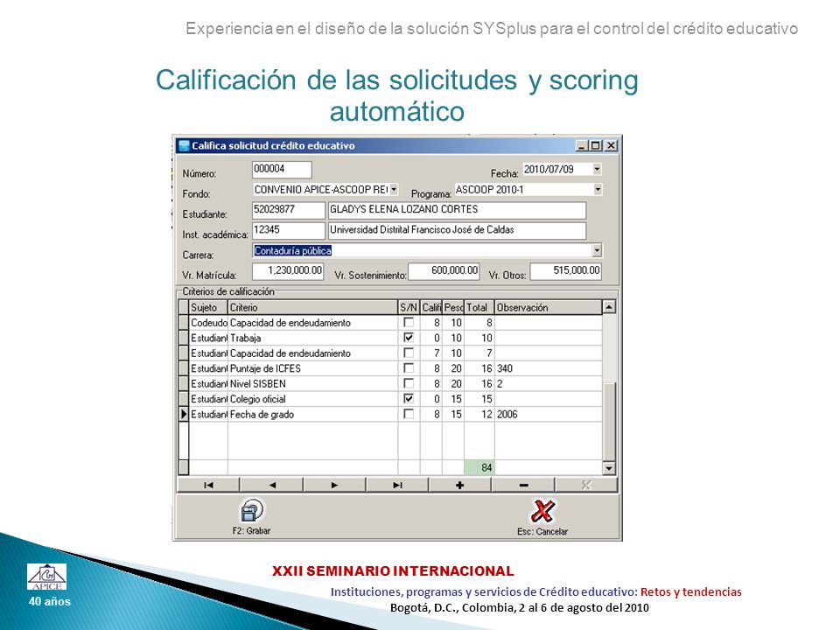Click the APICE 40 años logo
The width and height of the screenshot is (840, 630).
(47, 577)
